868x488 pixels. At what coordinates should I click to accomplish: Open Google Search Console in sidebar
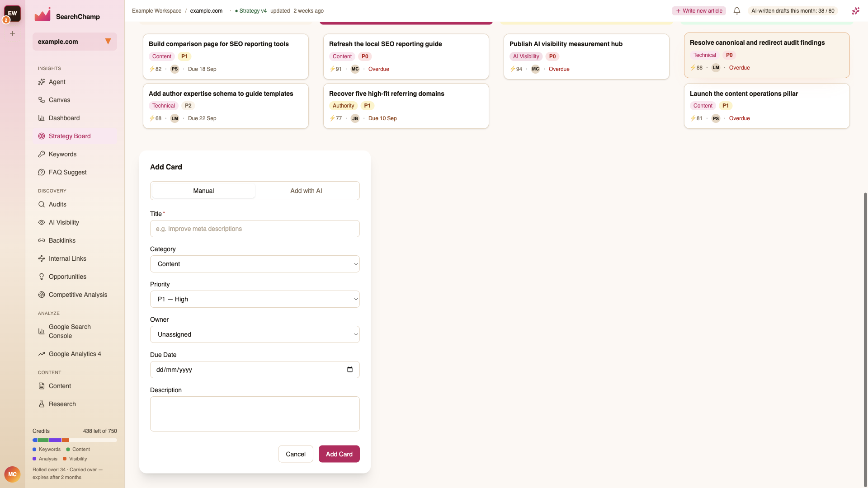click(x=75, y=331)
